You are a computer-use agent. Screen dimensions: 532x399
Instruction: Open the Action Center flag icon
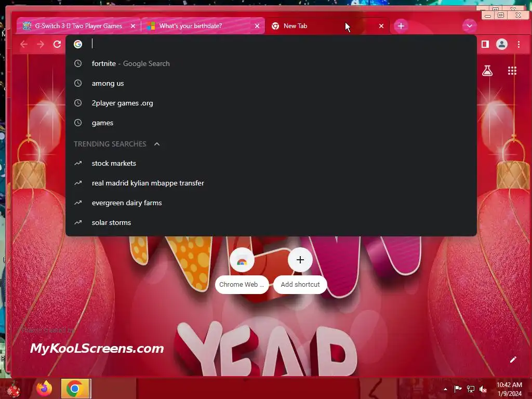tap(458, 389)
